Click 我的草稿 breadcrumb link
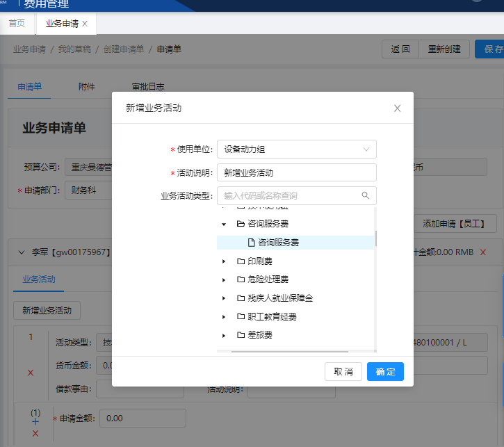Image resolution: width=504 pixels, height=447 pixels. pos(74,49)
